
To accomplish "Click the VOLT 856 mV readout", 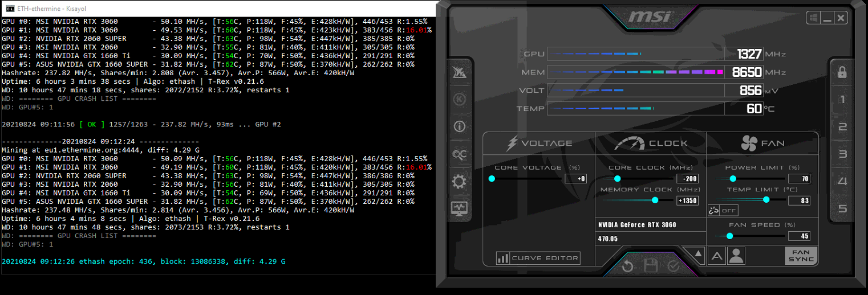I will (x=744, y=91).
